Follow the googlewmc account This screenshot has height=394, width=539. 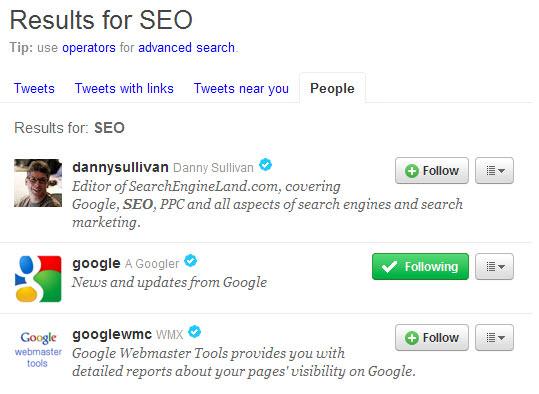pyautogui.click(x=432, y=338)
